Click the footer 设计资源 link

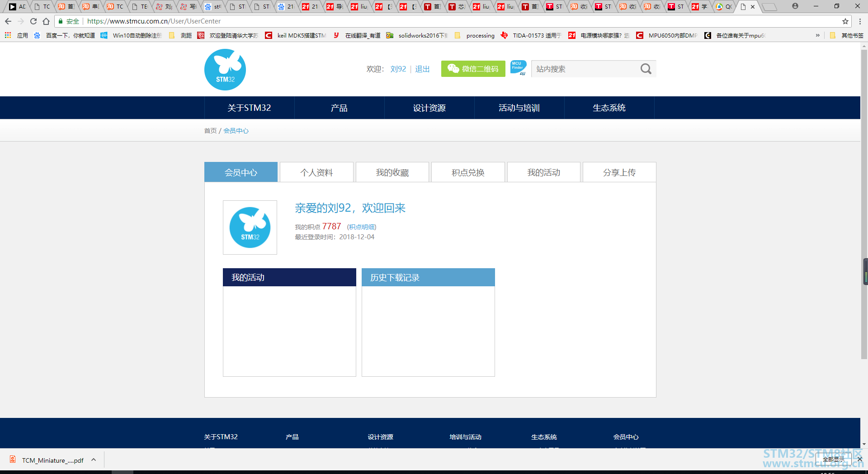(380, 437)
